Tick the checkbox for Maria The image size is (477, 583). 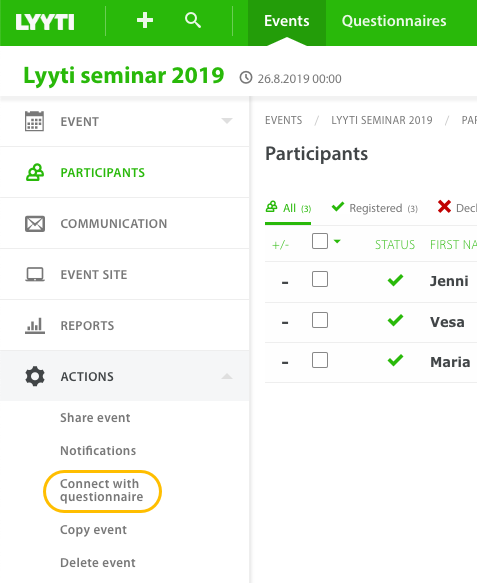(x=320, y=360)
